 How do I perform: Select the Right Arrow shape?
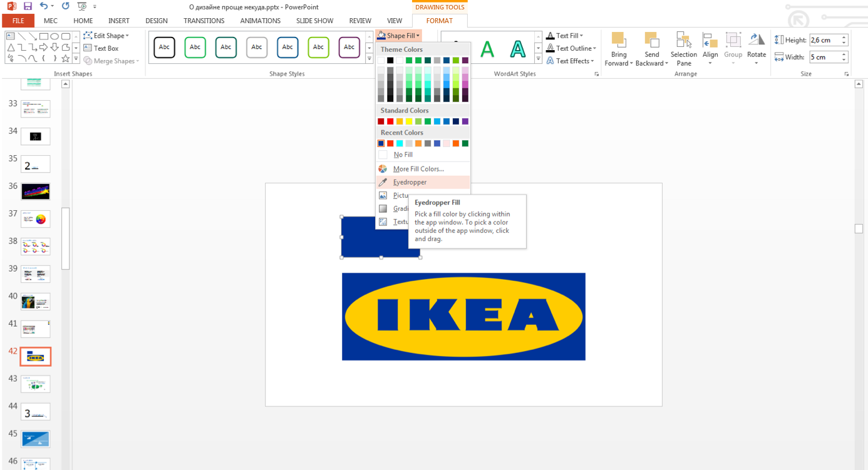coord(43,48)
